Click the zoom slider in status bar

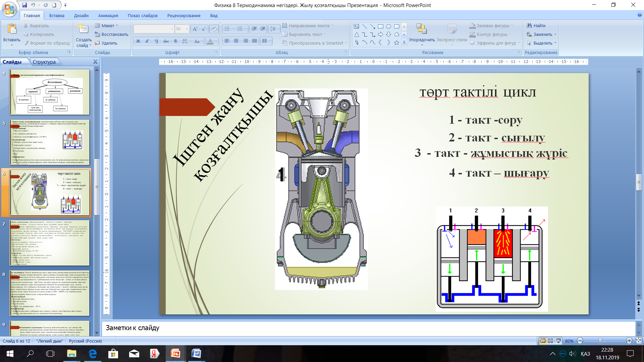click(600, 341)
